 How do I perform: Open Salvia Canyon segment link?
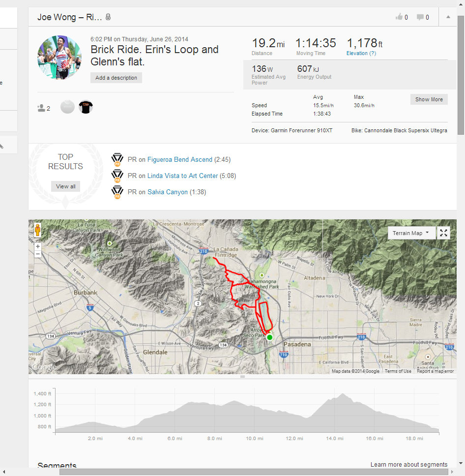tap(167, 192)
